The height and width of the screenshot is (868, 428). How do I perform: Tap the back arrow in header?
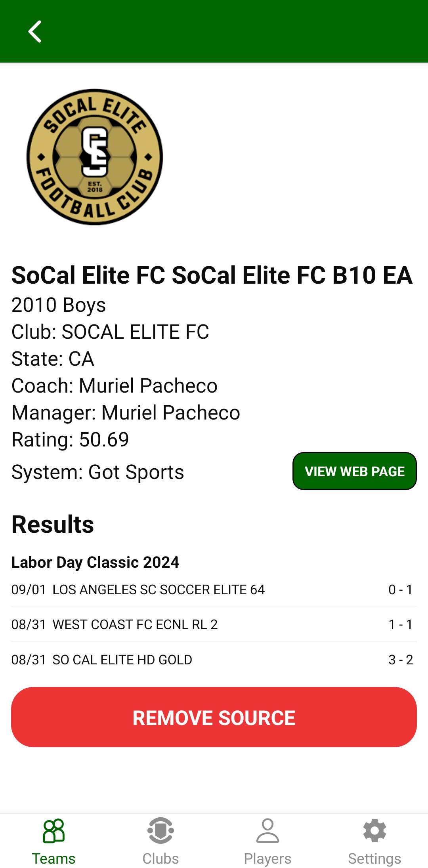pyautogui.click(x=35, y=32)
